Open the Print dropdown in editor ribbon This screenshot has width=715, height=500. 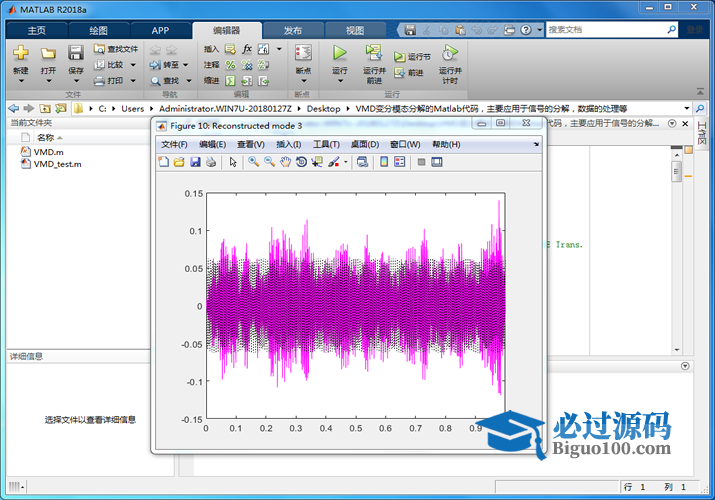(x=133, y=81)
